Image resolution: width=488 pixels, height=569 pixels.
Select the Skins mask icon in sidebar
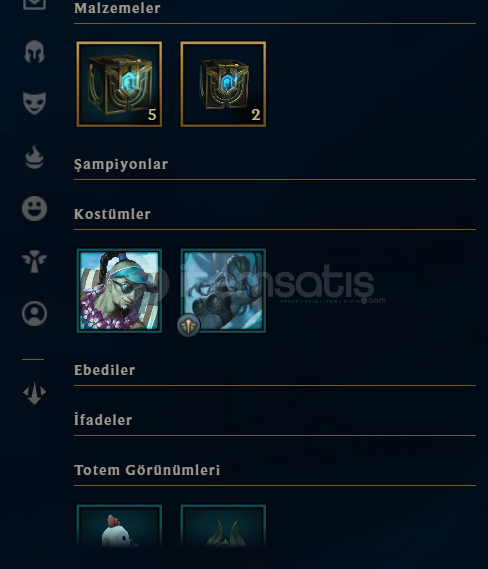point(34,103)
